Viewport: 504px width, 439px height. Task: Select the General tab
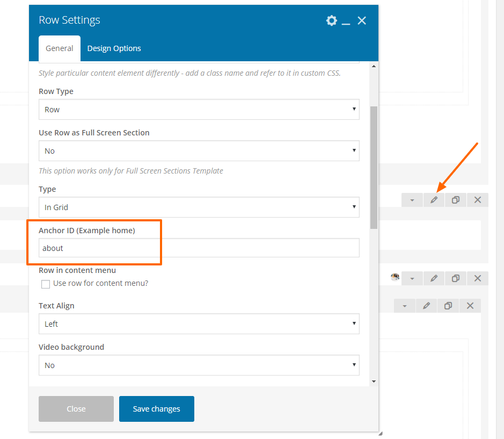click(x=60, y=48)
